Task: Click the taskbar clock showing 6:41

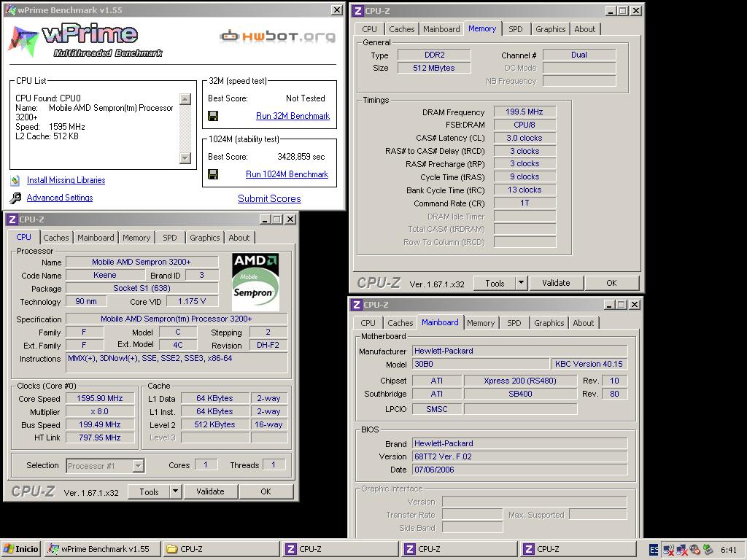Action: point(729,550)
